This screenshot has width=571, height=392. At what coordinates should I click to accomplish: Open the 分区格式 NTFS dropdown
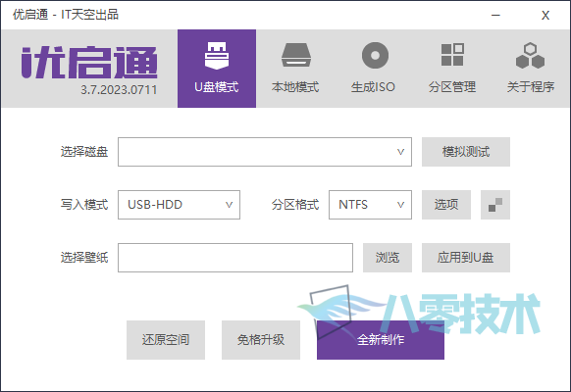click(x=370, y=205)
